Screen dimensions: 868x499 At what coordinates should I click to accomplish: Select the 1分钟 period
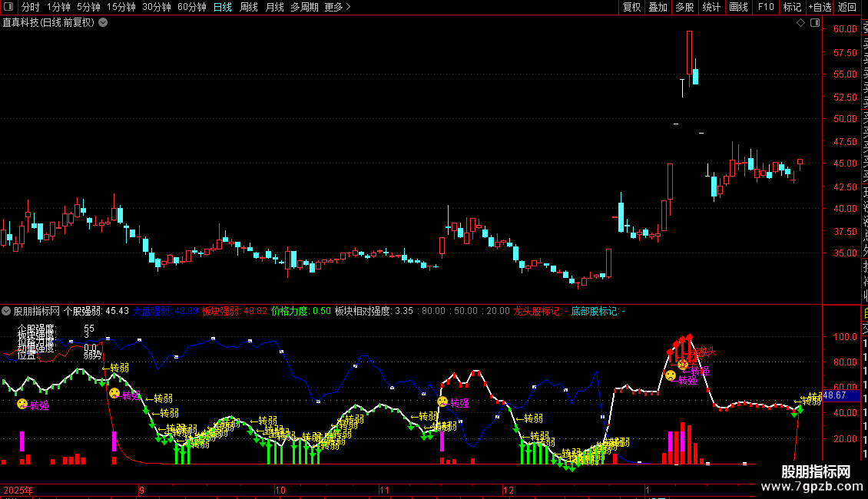click(58, 7)
